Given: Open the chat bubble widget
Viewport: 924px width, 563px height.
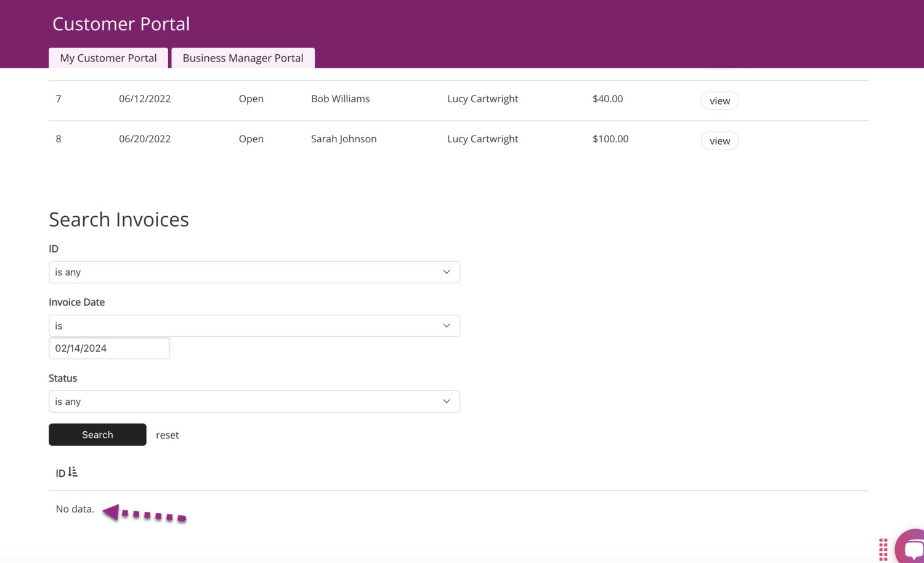Looking at the screenshot, I should 912,548.
